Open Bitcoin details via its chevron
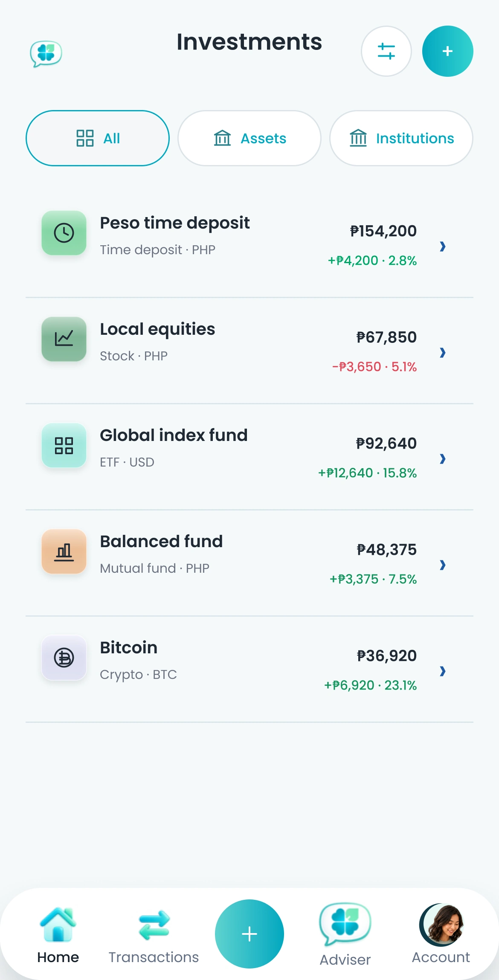Viewport: 499px width, 980px height. (x=443, y=671)
